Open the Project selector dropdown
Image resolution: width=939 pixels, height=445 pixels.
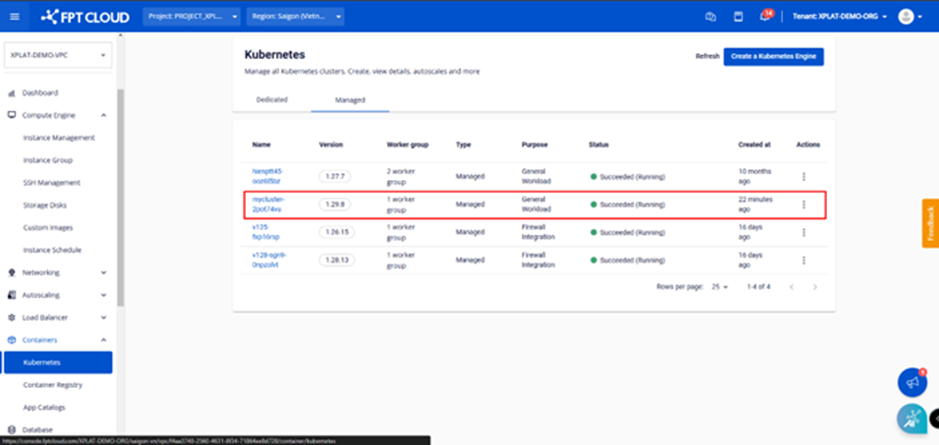(192, 16)
